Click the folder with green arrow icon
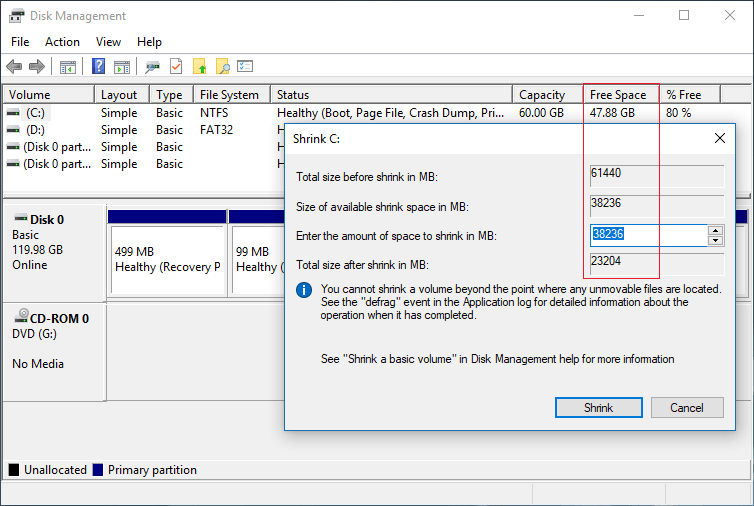This screenshot has width=754, height=506. coord(200,67)
